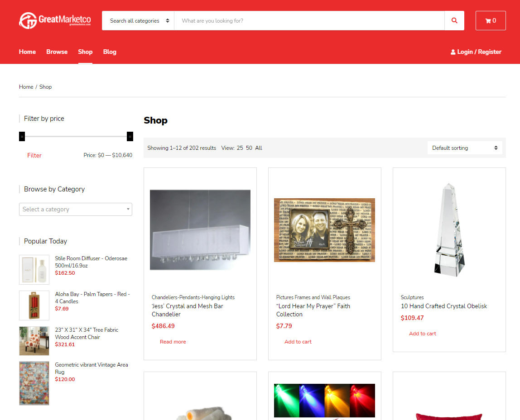Open Stile Room Diffuser thumbnail
520x420 pixels.
(x=34, y=270)
